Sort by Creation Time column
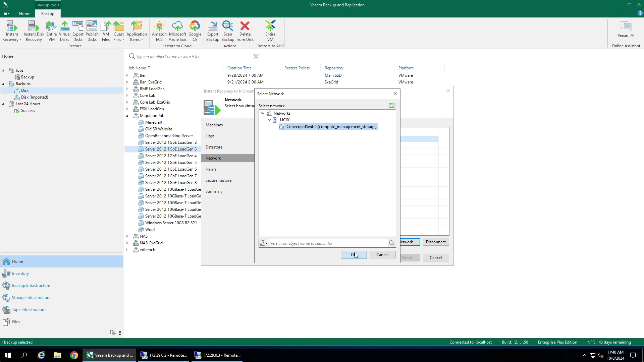644x362 pixels. pyautogui.click(x=239, y=68)
